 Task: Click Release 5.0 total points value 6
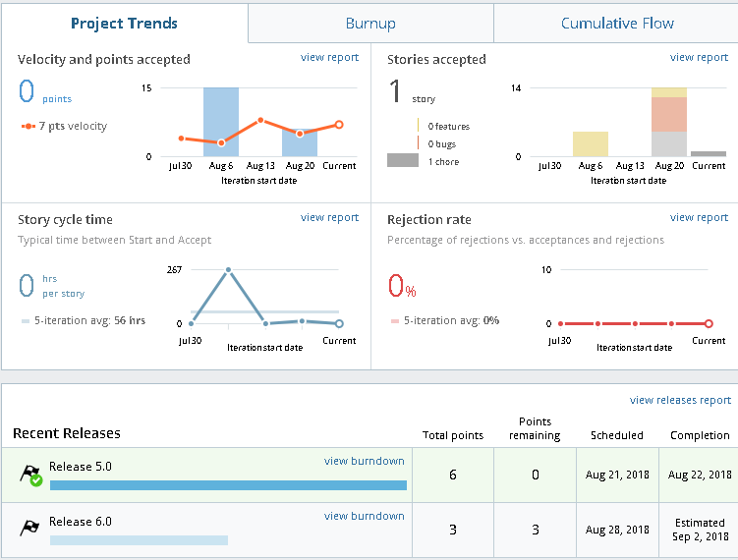[x=453, y=475]
